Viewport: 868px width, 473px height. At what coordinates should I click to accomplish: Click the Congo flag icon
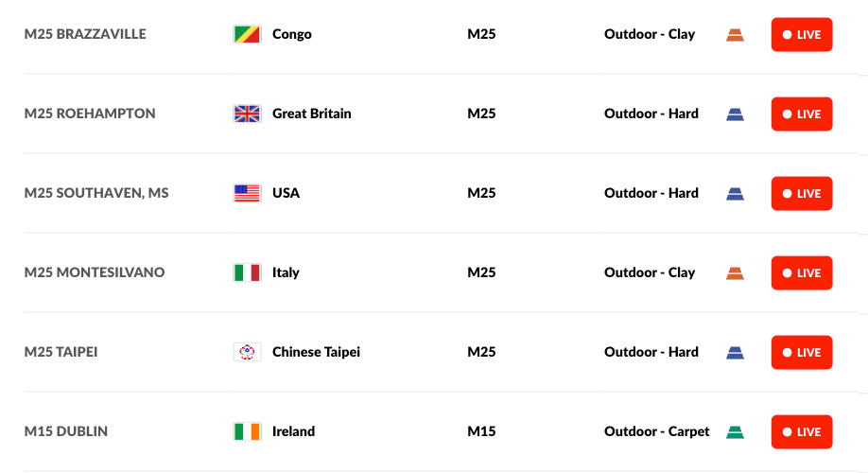coord(247,34)
